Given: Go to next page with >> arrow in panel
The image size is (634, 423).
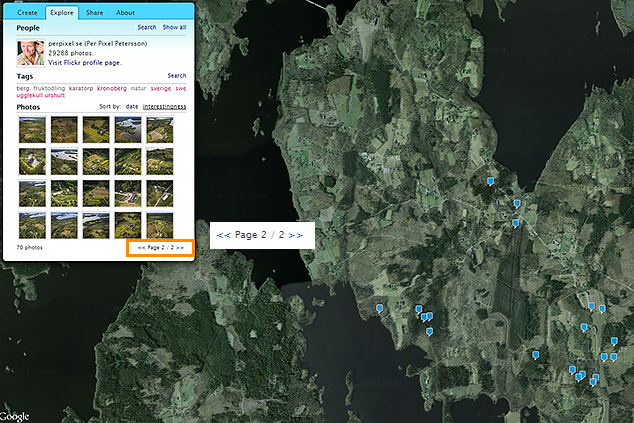Looking at the screenshot, I should coord(180,247).
